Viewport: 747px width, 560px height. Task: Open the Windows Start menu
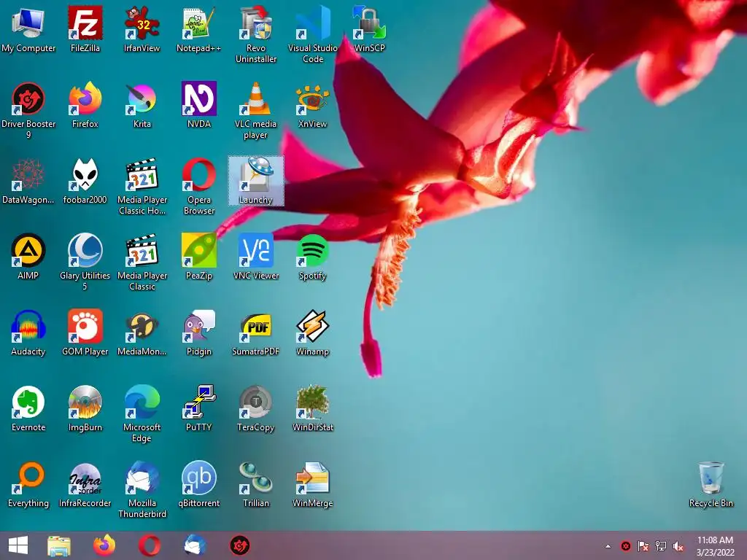pyautogui.click(x=18, y=545)
